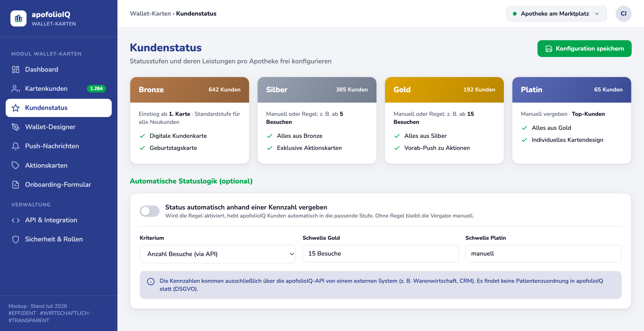
Task: Click the Aktionskarten tag icon
Action: [x=15, y=165]
